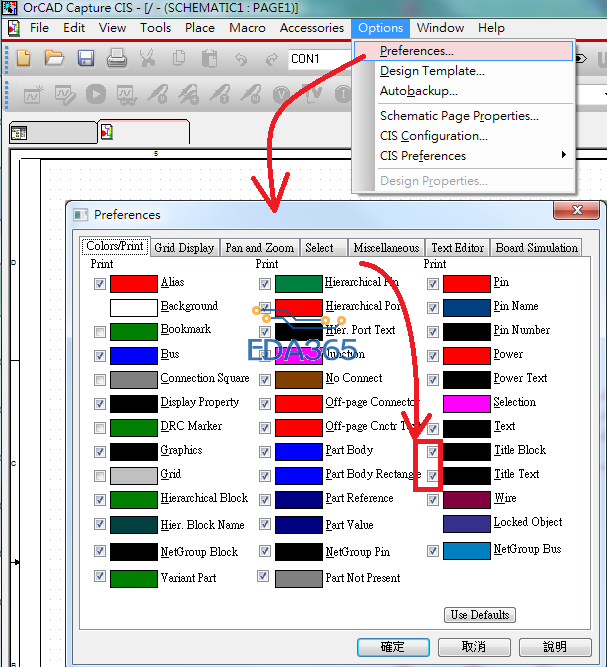Click the 說明 help button
This screenshot has height=667, width=607.
555,647
